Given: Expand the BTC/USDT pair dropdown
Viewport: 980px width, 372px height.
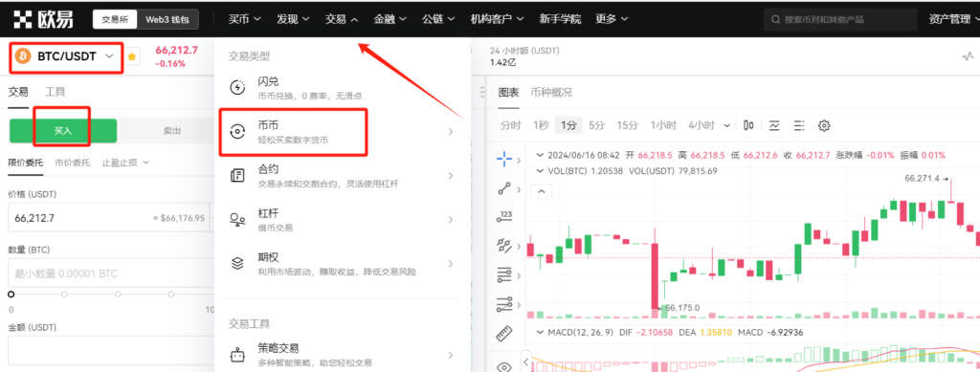Looking at the screenshot, I should [66, 56].
